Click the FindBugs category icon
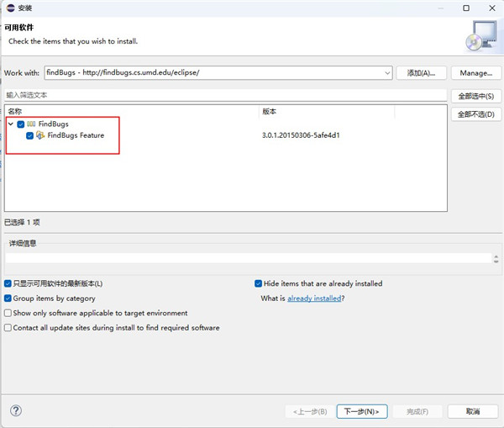The width and height of the screenshot is (504, 428). (x=31, y=124)
